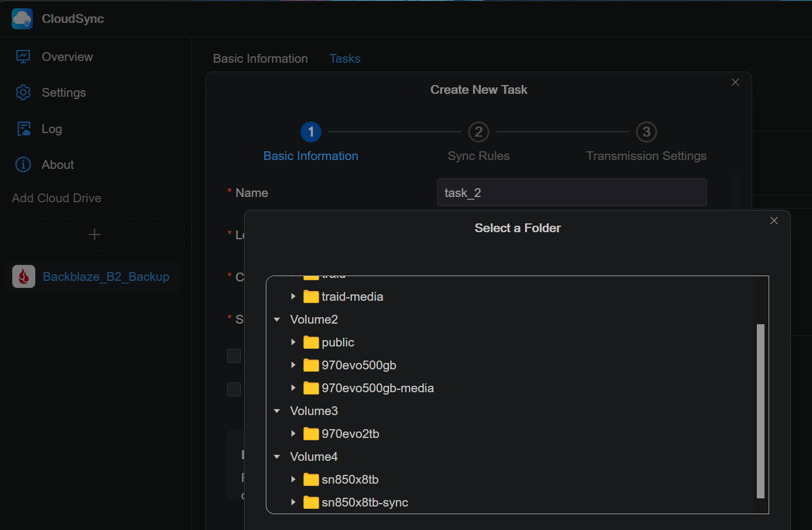Tick the second checkbox below the form fields
This screenshot has width=812, height=530.
click(234, 389)
